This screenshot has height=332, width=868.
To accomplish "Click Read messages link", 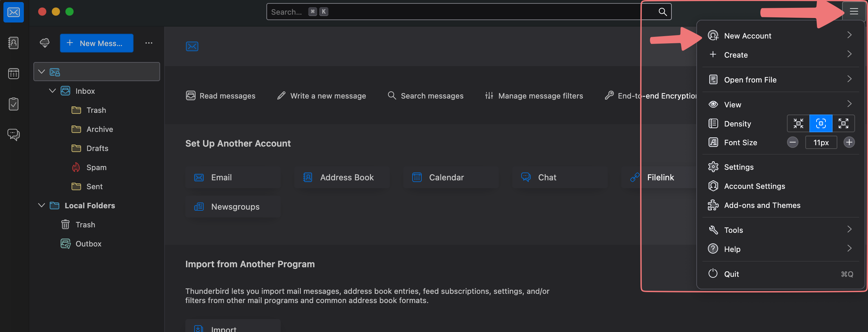I will 221,96.
